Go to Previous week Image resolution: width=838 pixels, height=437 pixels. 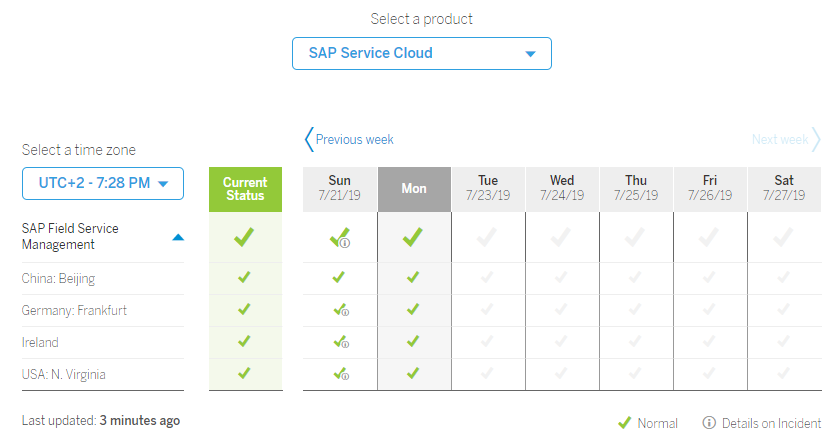coord(349,139)
